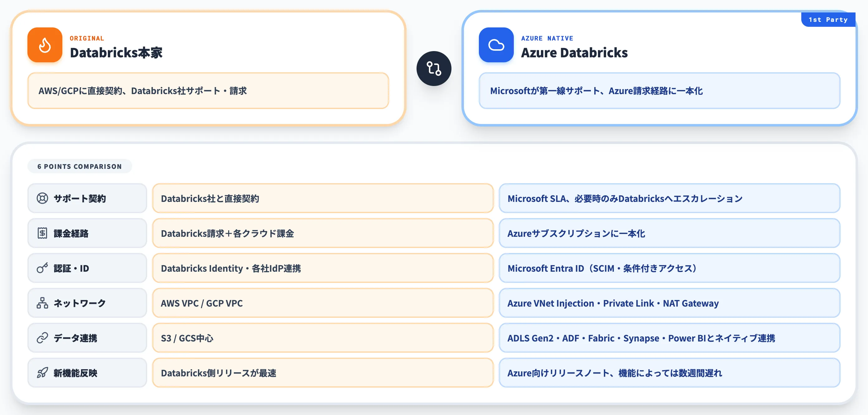Select the 新機能反映 row label

click(x=87, y=373)
